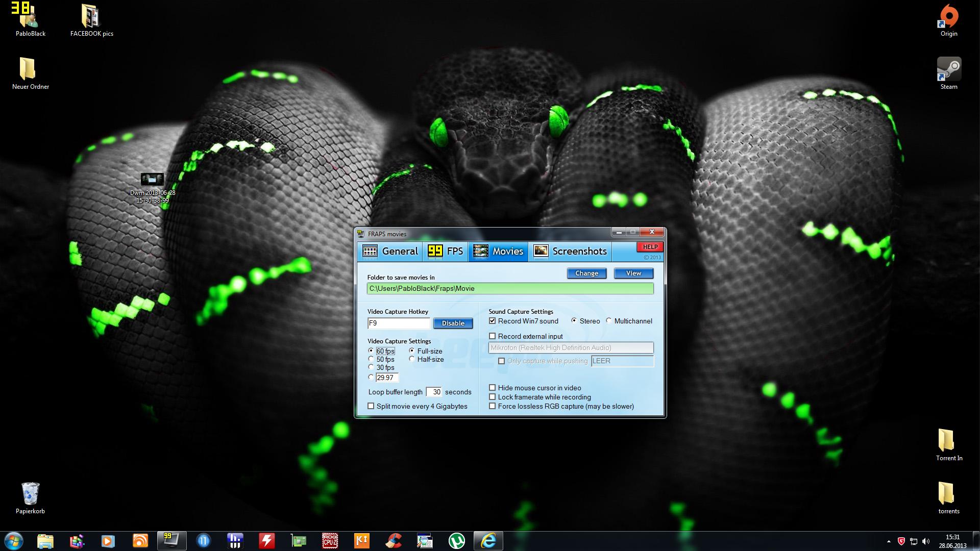
Task: Open CCleaner from the taskbar
Action: pos(393,541)
